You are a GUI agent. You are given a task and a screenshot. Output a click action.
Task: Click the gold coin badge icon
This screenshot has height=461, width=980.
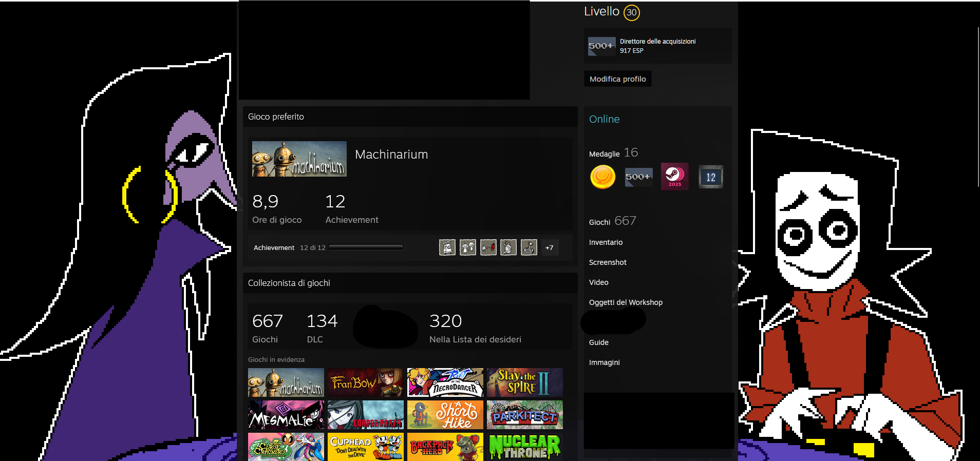(603, 177)
